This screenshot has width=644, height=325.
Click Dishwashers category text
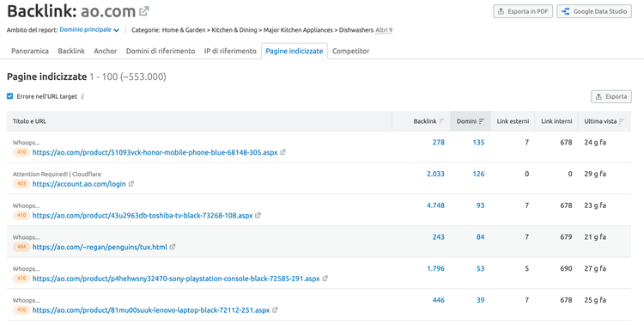[x=356, y=30]
